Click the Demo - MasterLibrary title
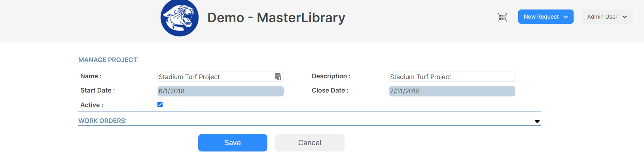This screenshot has height=157, width=644. coord(276,17)
